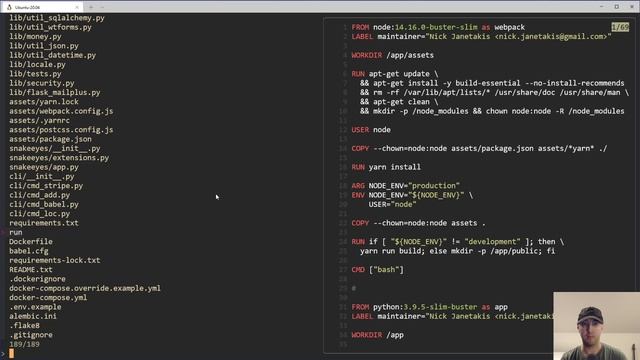Viewport: 640px width, 360px height.
Task: Select lib/flask_mailplus.py in the list
Action: click(x=55, y=93)
